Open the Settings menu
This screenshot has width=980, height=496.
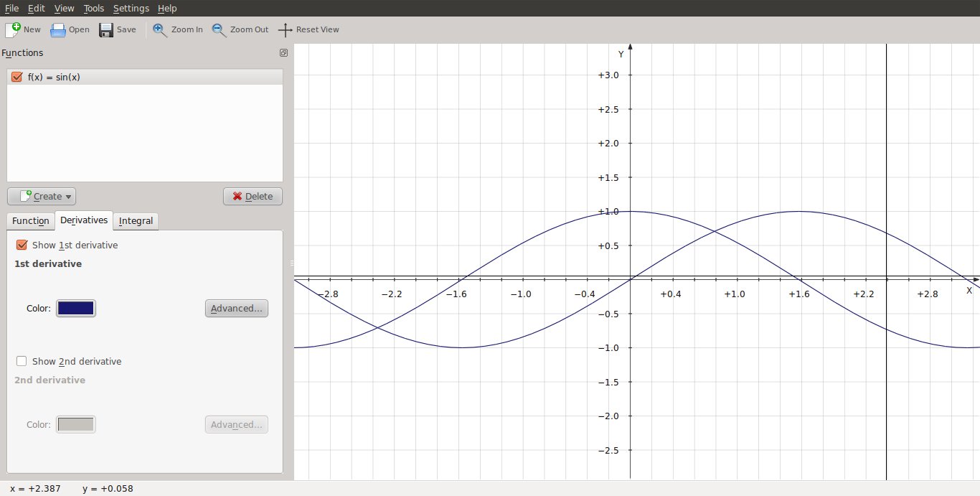tap(131, 8)
